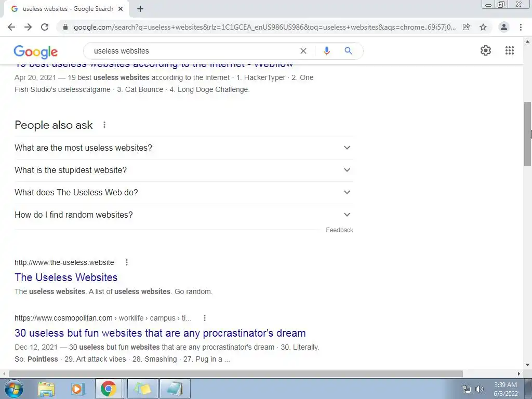The width and height of the screenshot is (532, 399).
Task: Open the network tray icon
Action: point(467,389)
